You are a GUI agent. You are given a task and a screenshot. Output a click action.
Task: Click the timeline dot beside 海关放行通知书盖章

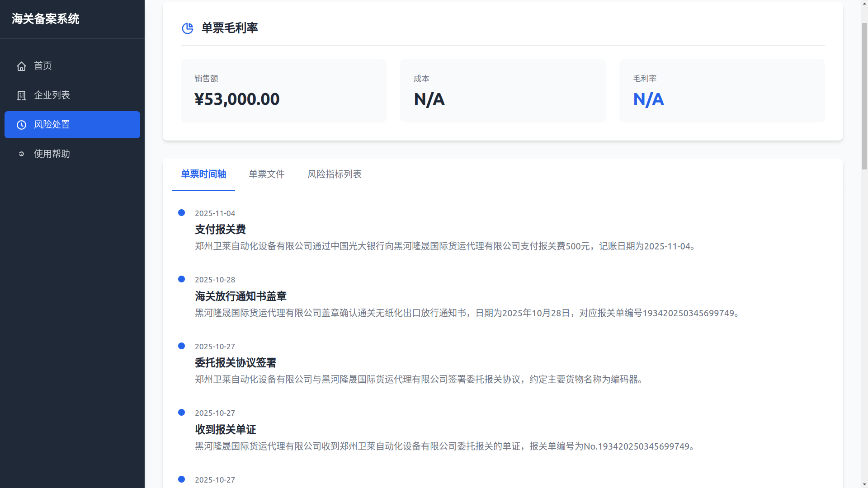pos(182,279)
